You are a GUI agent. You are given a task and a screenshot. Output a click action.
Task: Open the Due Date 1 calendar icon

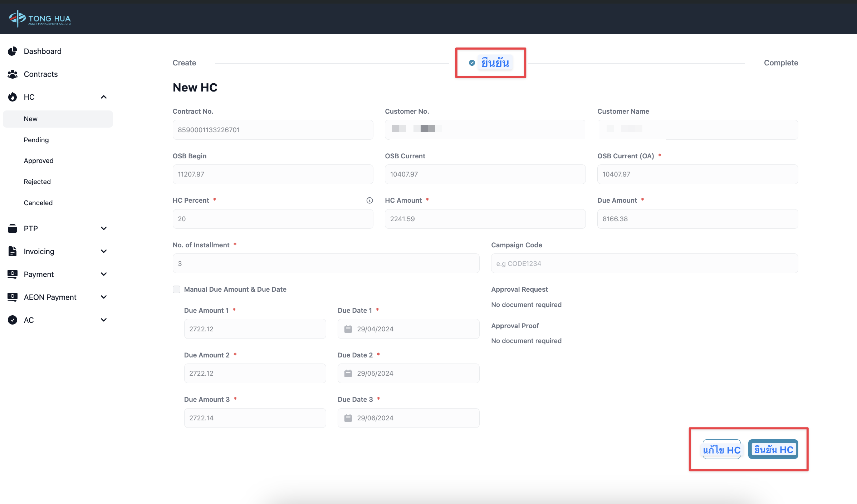tap(348, 329)
